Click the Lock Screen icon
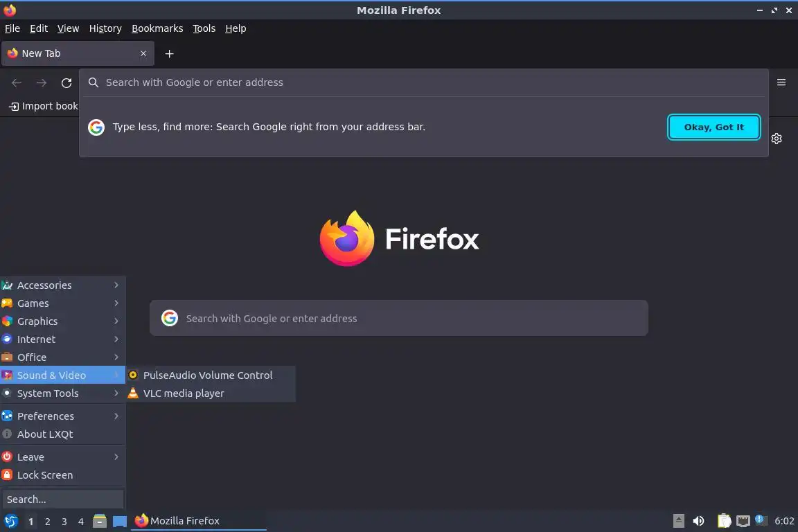This screenshot has width=798, height=532. [x=7, y=475]
